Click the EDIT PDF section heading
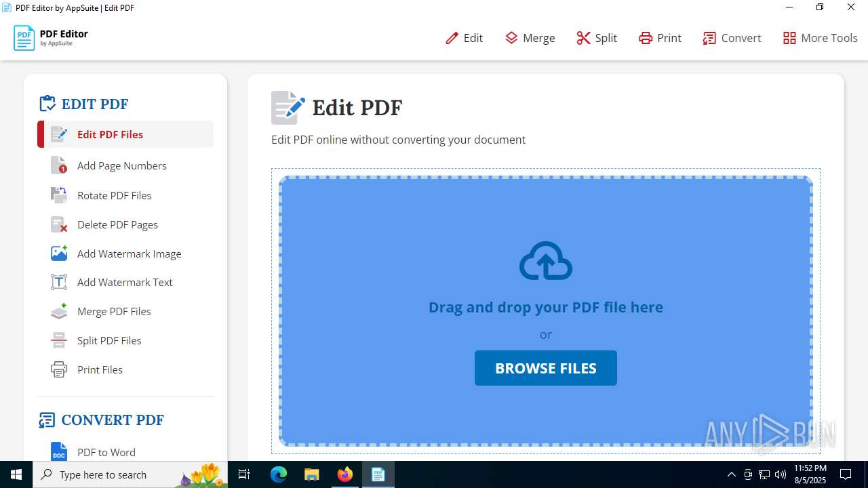The image size is (868, 488). tap(95, 104)
